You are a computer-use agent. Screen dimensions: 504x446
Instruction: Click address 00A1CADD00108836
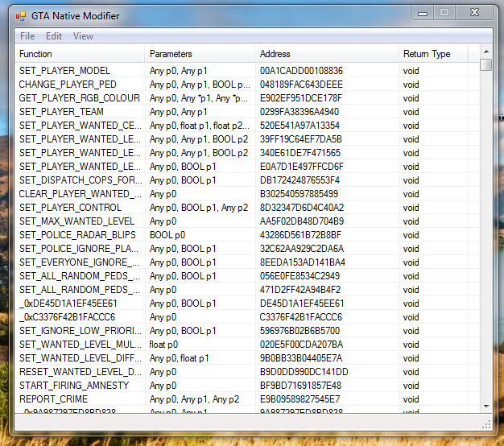[x=301, y=71]
